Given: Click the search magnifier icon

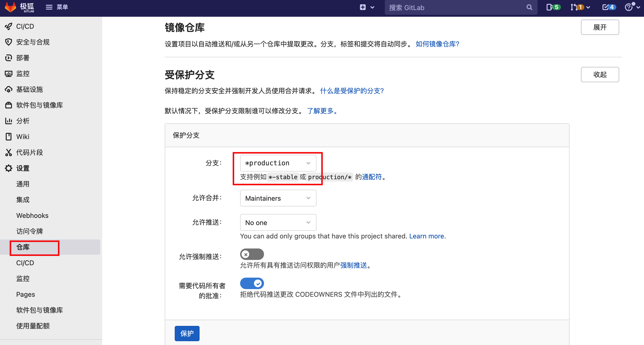Looking at the screenshot, I should 529,7.
